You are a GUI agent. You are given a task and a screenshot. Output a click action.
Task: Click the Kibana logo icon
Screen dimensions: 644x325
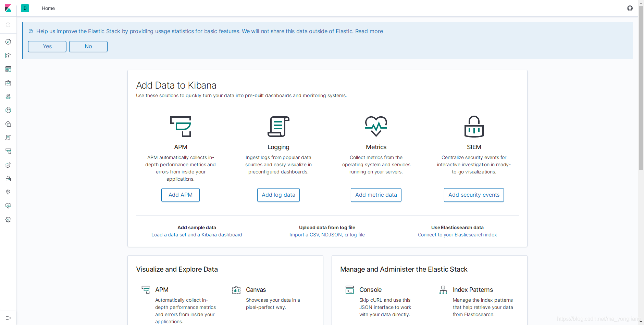point(8,8)
